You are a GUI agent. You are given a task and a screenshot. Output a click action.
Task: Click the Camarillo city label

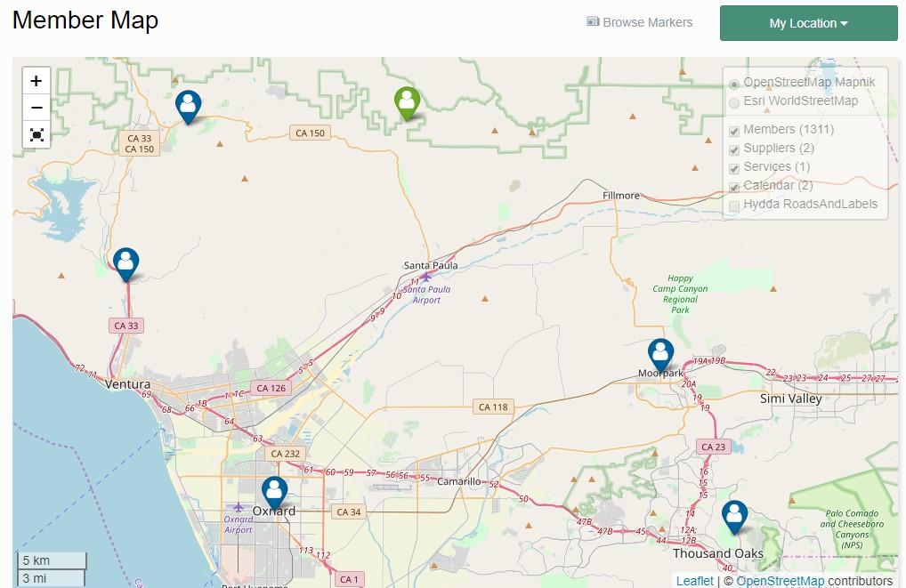click(x=458, y=481)
